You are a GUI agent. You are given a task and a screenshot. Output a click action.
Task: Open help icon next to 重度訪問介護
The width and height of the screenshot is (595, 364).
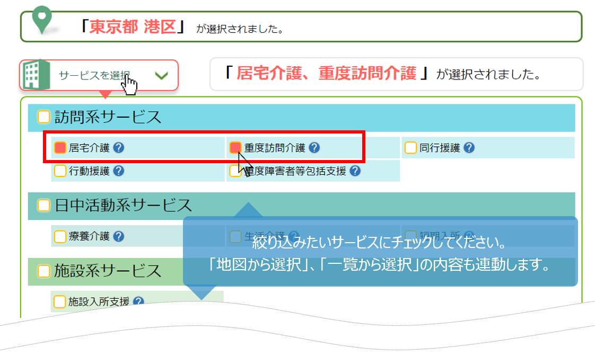[x=314, y=147]
